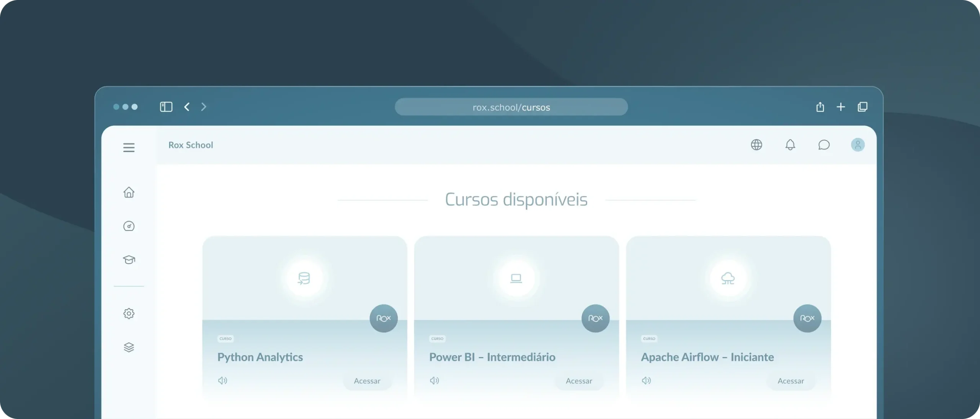Image resolution: width=980 pixels, height=419 pixels.
Task: Click the Rox School header title
Action: 191,145
